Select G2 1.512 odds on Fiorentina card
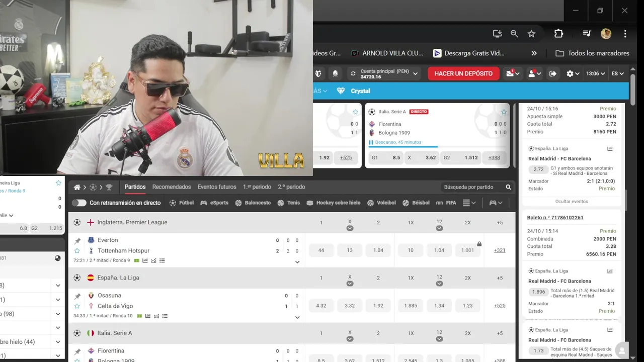The image size is (644, 362). (460, 157)
